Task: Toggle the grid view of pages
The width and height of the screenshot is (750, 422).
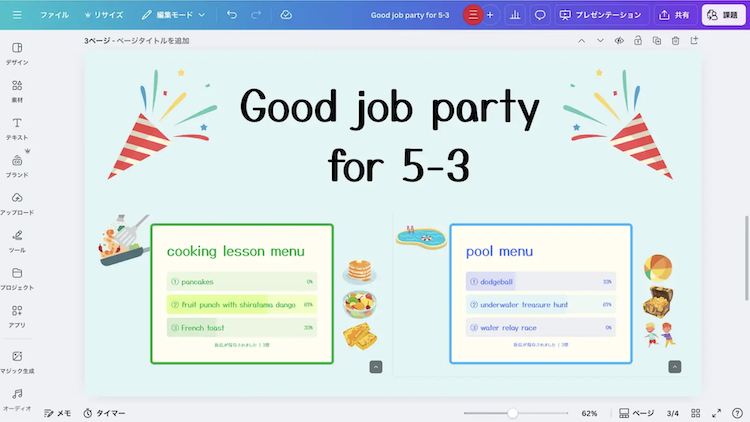Action: (x=696, y=413)
